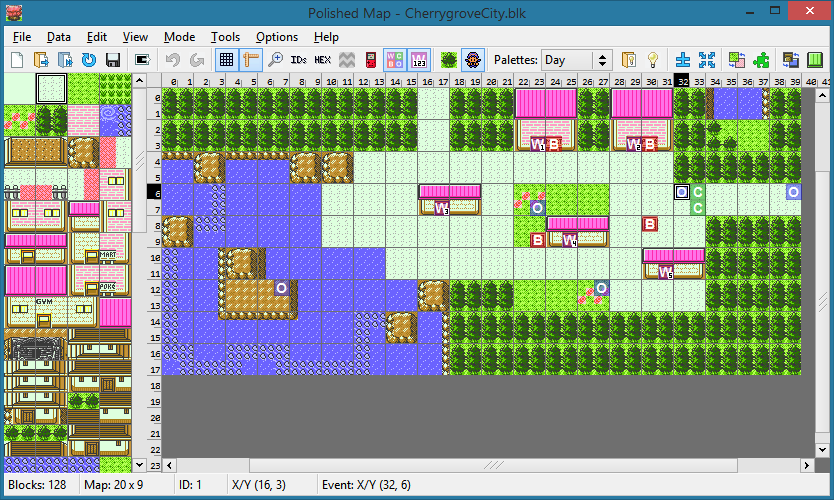Image resolution: width=834 pixels, height=500 pixels.
Task: Toggle the rulers button
Action: coord(251,60)
